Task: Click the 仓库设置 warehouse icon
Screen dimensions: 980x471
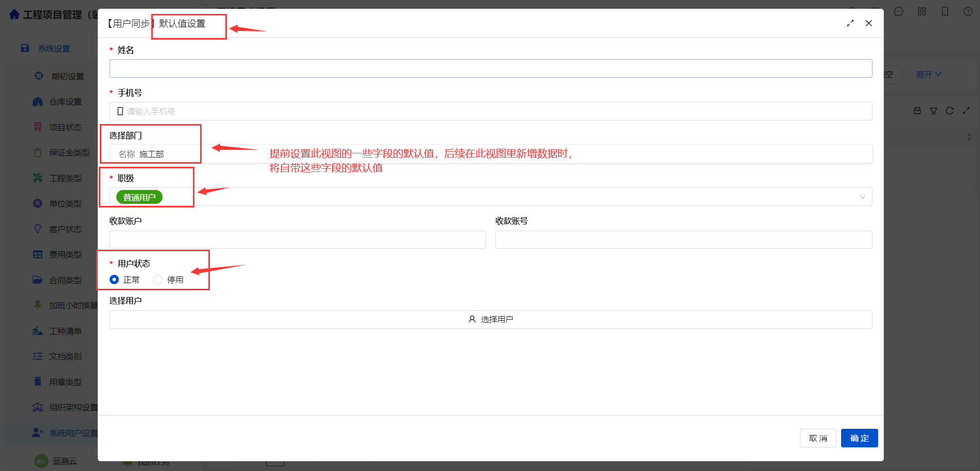Action: pos(38,101)
